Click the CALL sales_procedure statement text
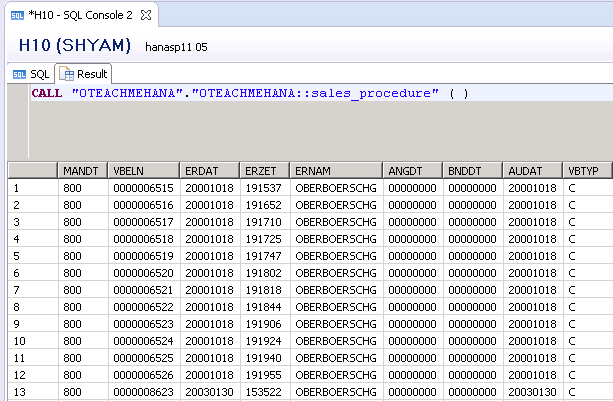 click(250, 93)
